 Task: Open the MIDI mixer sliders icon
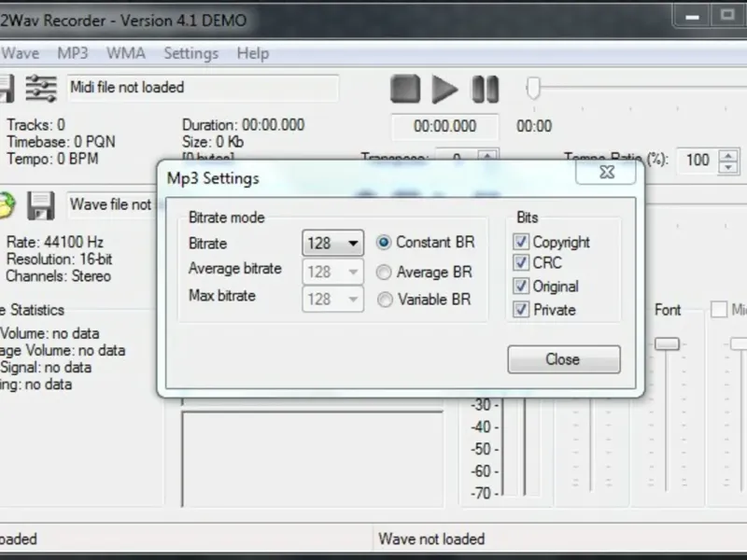41,88
